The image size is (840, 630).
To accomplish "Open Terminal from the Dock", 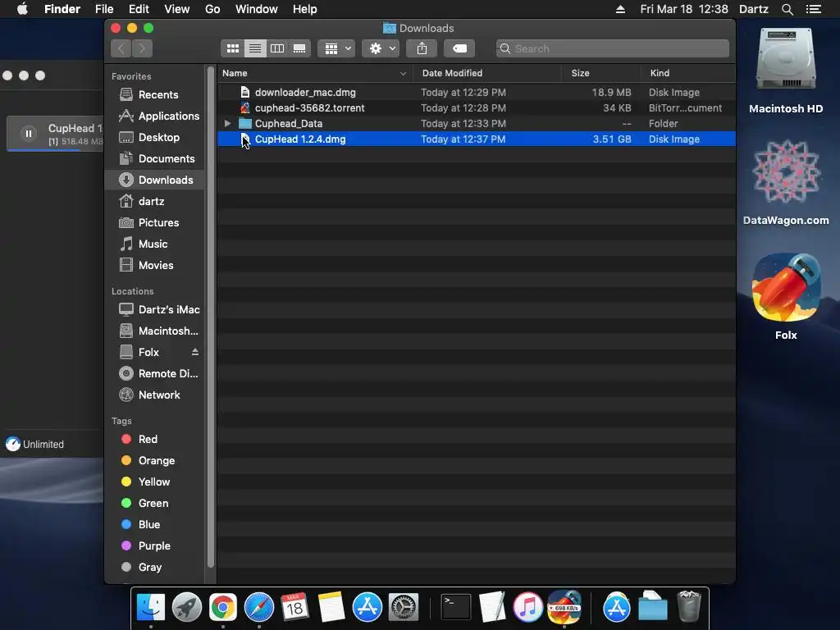I will click(456, 608).
